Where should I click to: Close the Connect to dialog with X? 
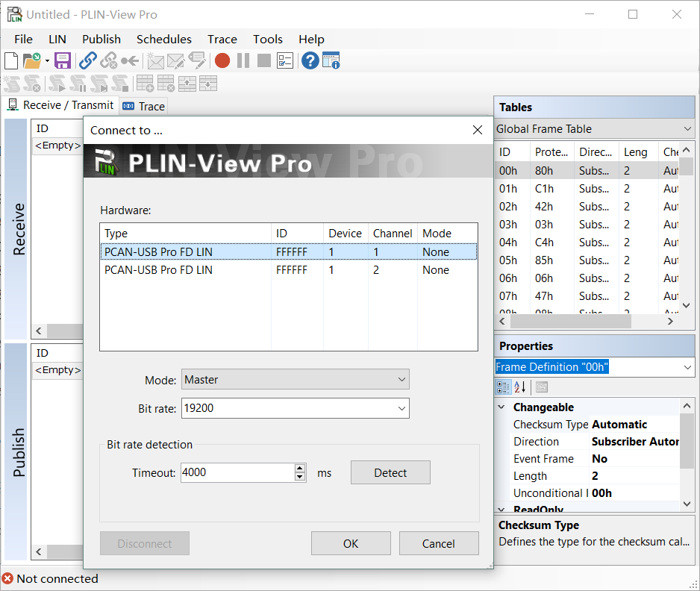tap(477, 130)
